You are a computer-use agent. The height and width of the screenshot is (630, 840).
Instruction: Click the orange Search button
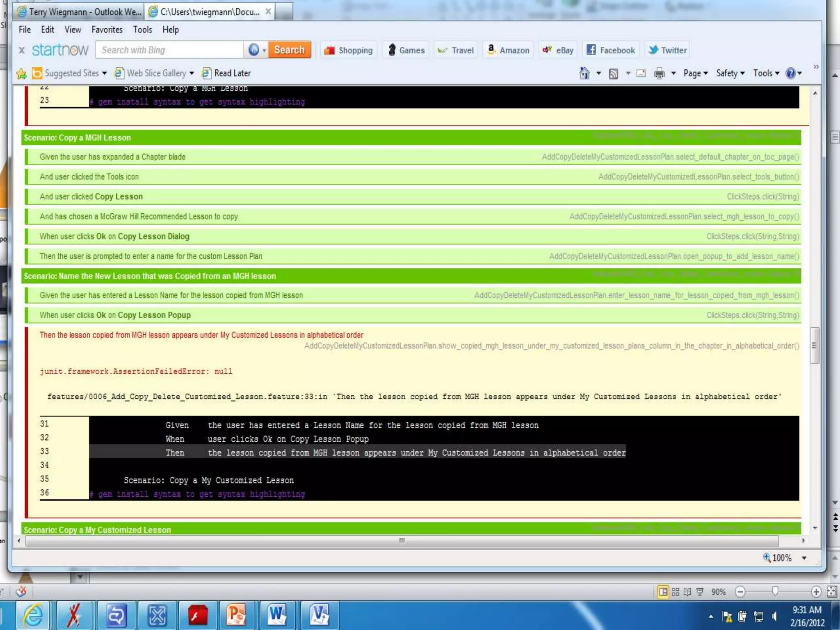pyautogui.click(x=289, y=50)
